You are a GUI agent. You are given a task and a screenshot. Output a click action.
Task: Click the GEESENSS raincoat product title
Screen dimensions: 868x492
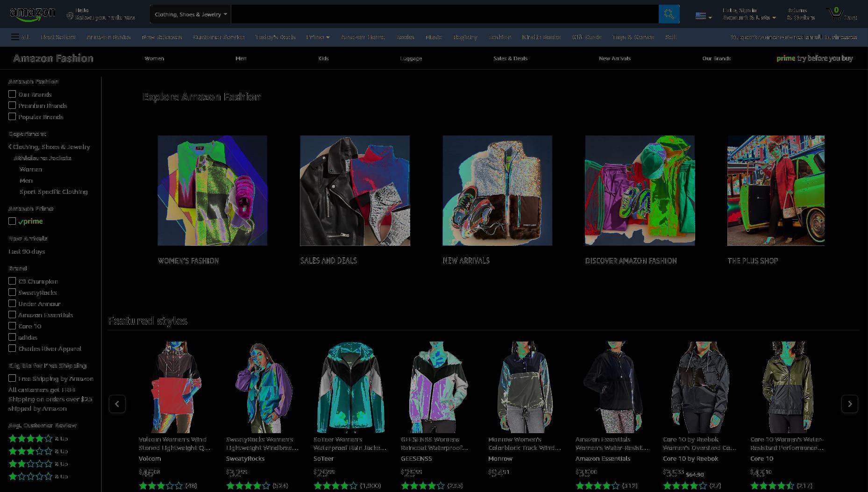point(434,443)
